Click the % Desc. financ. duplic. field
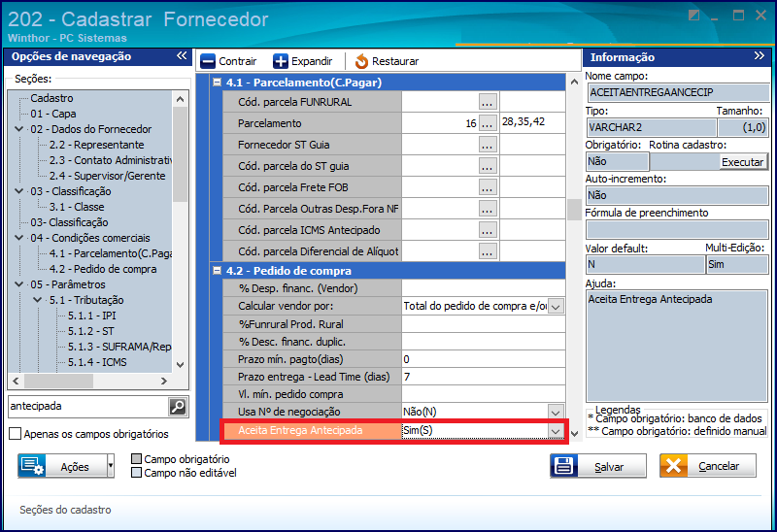 pyautogui.click(x=483, y=342)
